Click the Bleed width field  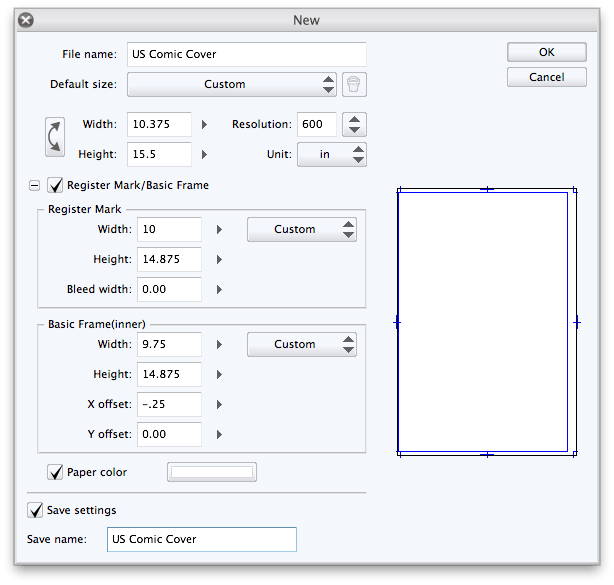[x=169, y=289]
